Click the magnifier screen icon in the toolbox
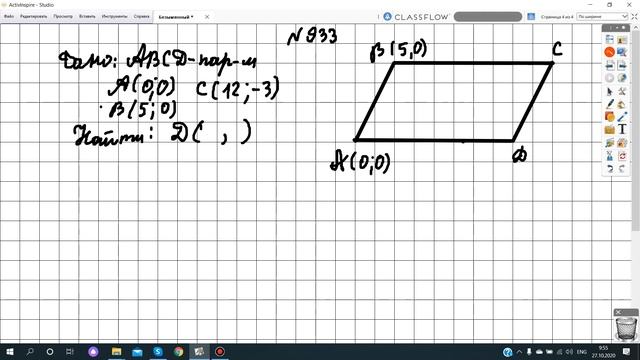640x360 pixels. [622, 52]
